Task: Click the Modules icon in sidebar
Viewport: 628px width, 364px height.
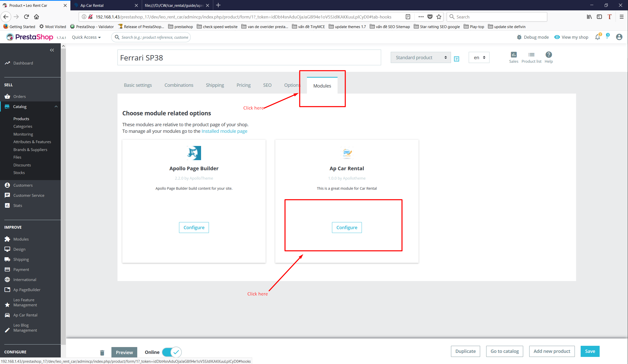Action: point(7,239)
